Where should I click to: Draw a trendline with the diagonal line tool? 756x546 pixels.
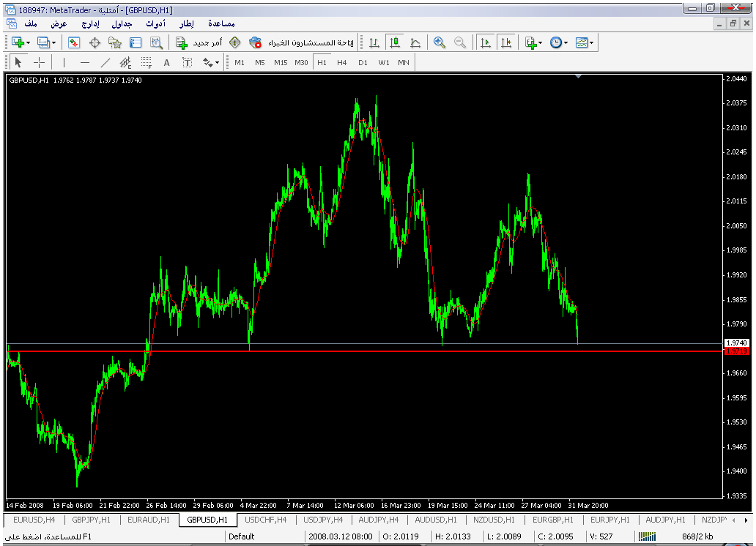pos(105,63)
